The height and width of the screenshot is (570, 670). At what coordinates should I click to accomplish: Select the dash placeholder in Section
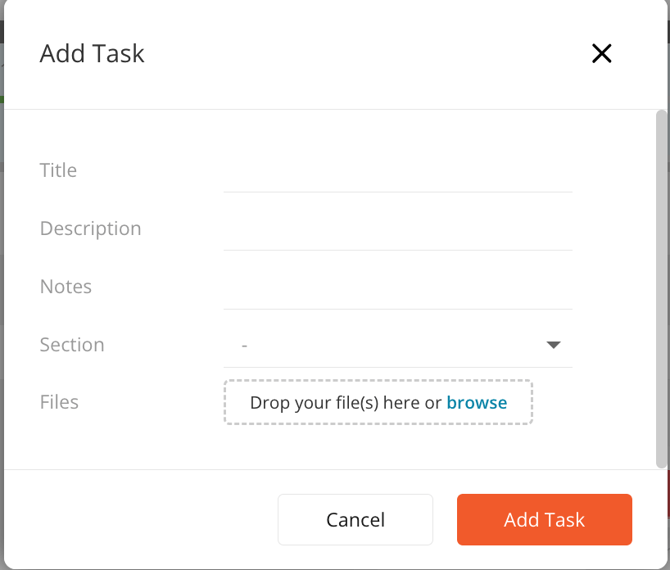pos(245,345)
